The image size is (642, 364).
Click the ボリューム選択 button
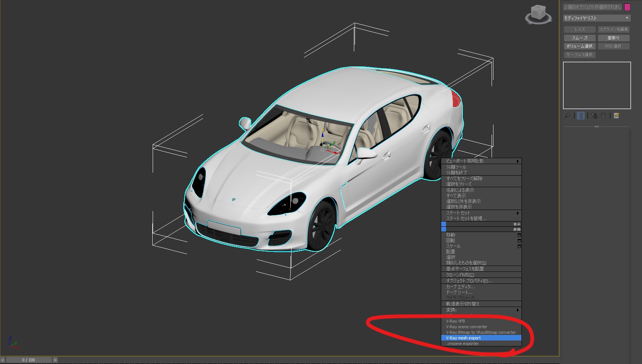point(579,46)
